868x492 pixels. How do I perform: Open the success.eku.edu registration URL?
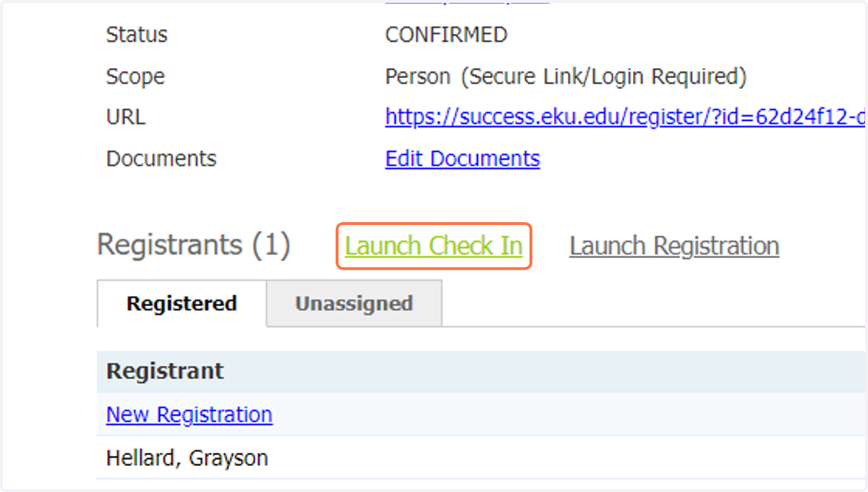click(x=626, y=116)
